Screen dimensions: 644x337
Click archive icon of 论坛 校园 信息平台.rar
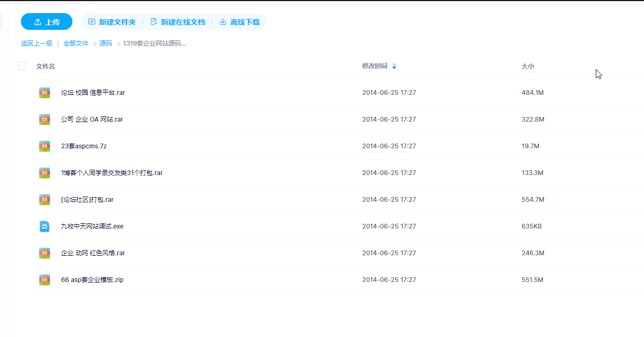pos(45,93)
